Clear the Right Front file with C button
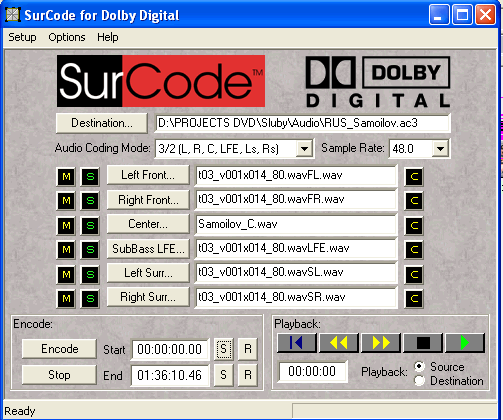This screenshot has width=503, height=420. coord(414,200)
